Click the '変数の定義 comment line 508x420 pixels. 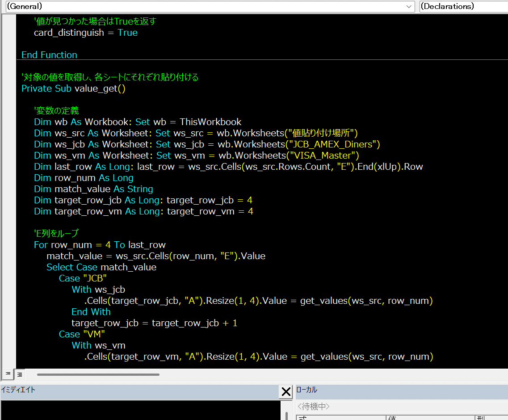(56, 111)
